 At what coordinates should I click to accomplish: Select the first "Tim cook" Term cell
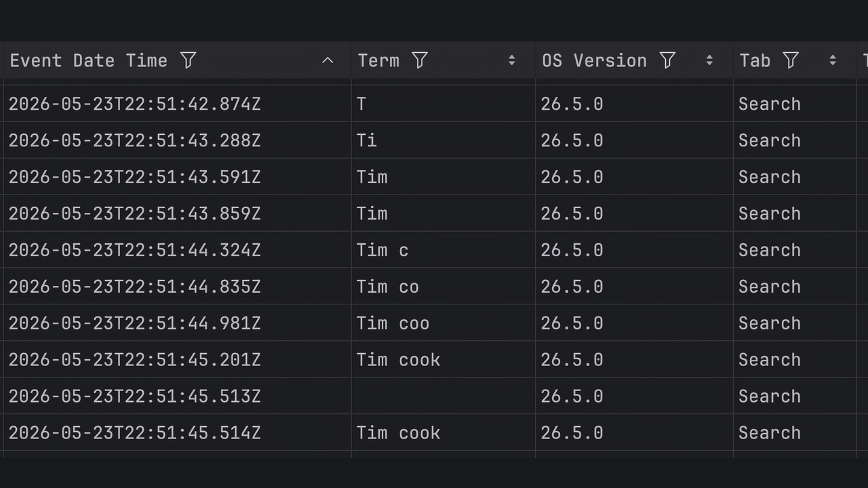[443, 360]
